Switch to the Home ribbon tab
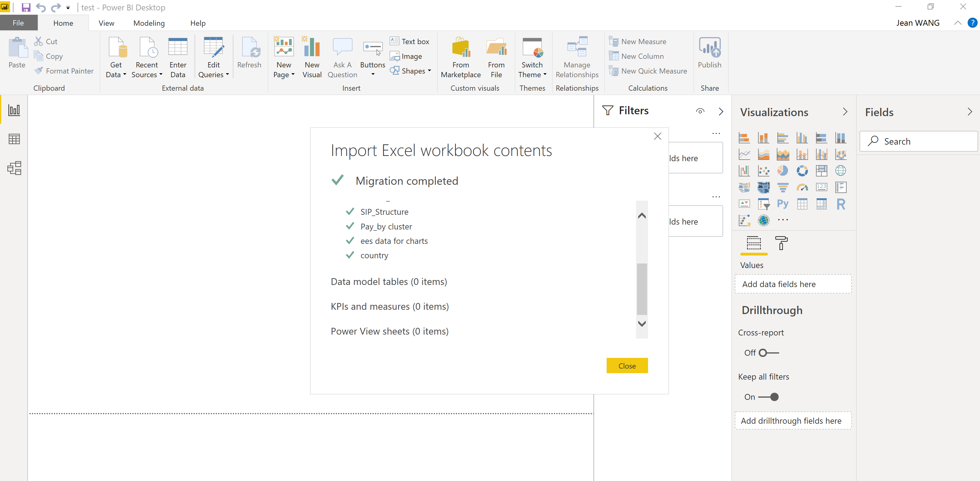Screen dimensions: 980x481 point(63,23)
